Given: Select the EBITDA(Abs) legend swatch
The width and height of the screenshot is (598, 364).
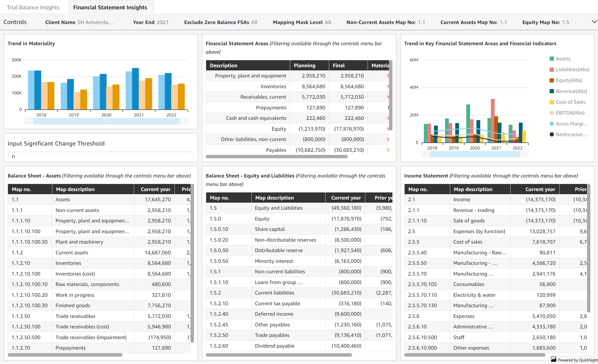Looking at the screenshot, I should (551, 113).
